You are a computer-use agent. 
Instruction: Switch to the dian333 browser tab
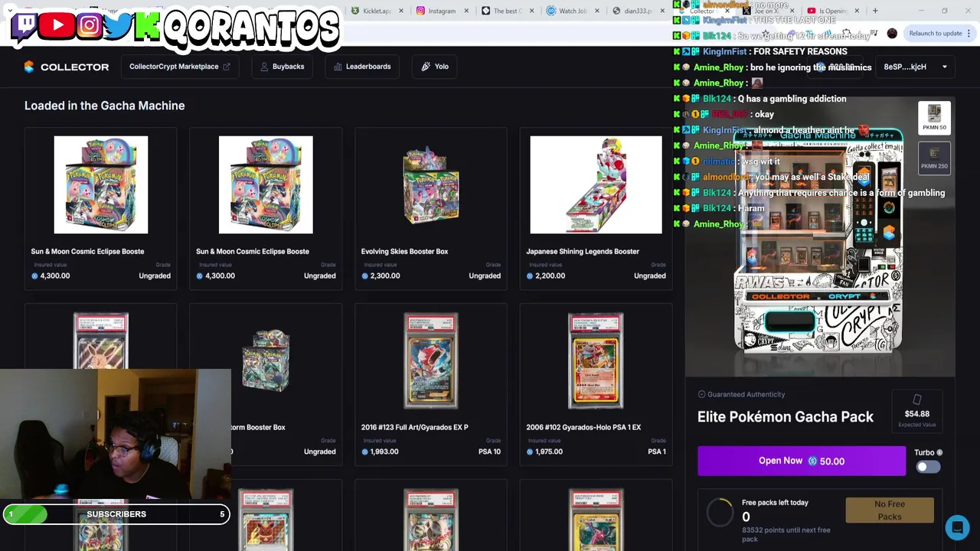(637, 11)
